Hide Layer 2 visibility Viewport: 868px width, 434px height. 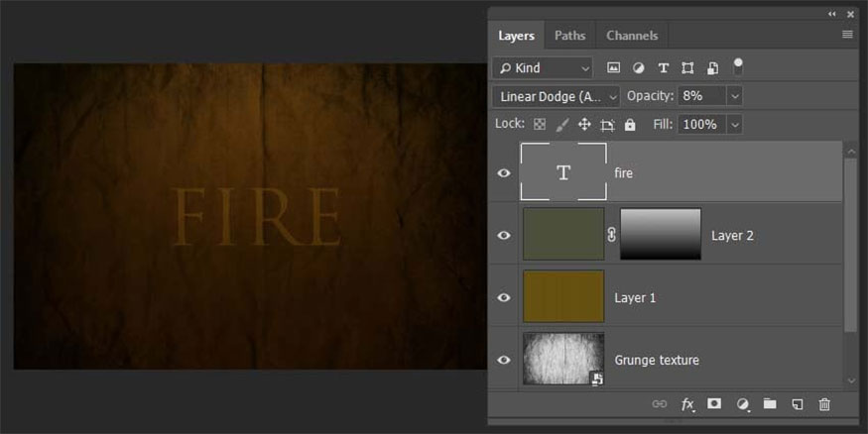tap(504, 236)
